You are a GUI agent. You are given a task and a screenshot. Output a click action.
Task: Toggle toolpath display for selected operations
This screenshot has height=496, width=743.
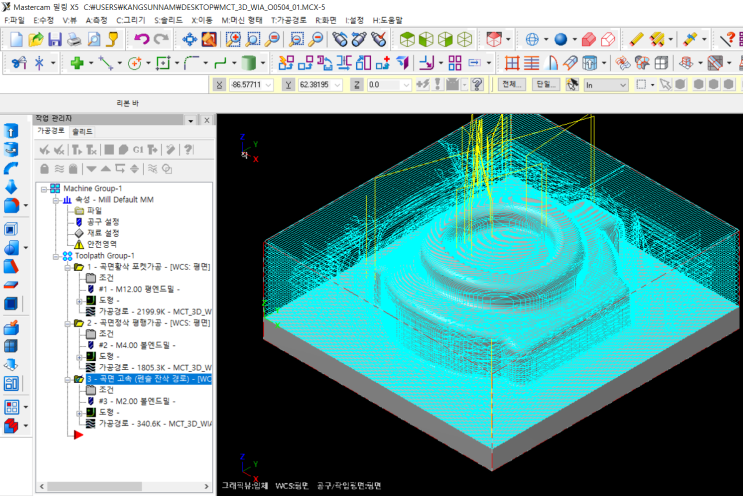[59, 168]
